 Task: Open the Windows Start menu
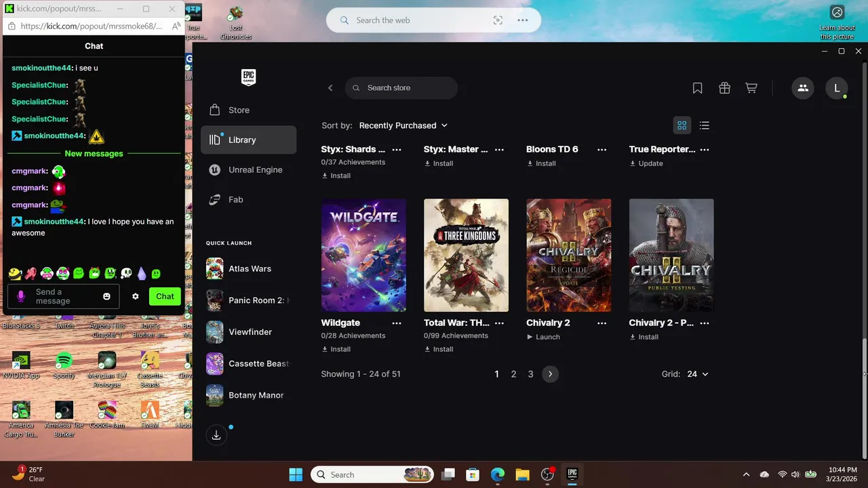[x=296, y=474]
